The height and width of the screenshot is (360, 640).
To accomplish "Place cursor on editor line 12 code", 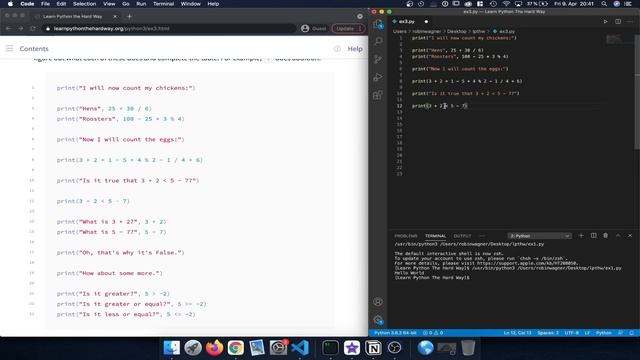I will point(440,106).
